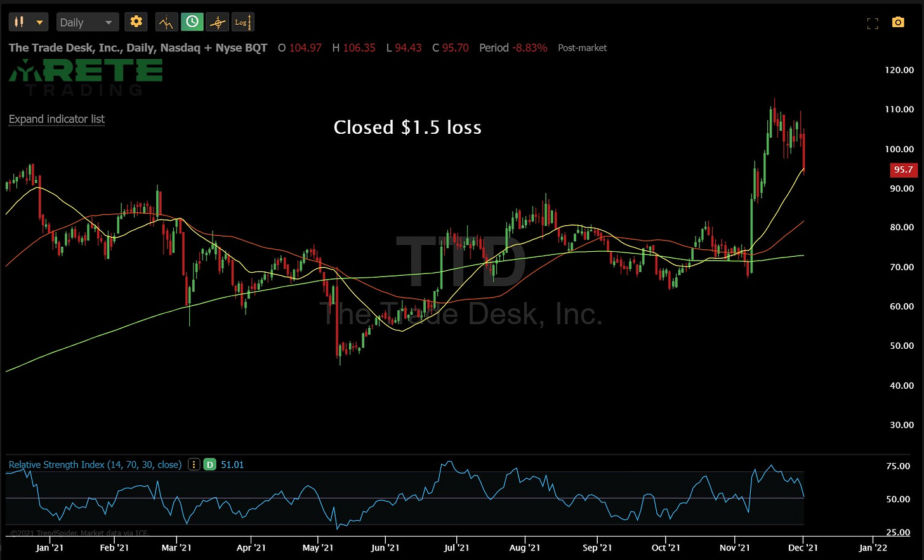Click the Jan '21 time axis label

tap(49, 547)
